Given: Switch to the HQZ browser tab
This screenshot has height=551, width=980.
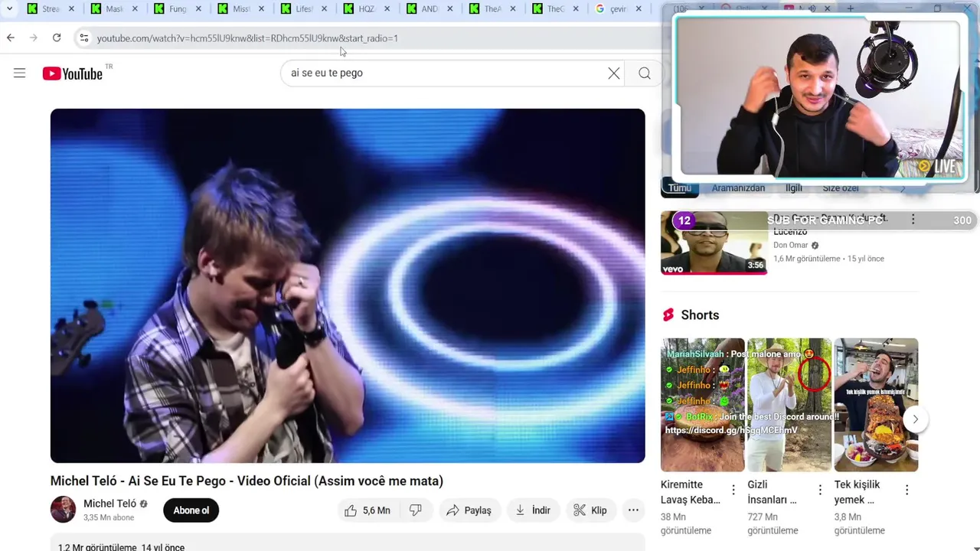Looking at the screenshot, I should pyautogui.click(x=367, y=9).
